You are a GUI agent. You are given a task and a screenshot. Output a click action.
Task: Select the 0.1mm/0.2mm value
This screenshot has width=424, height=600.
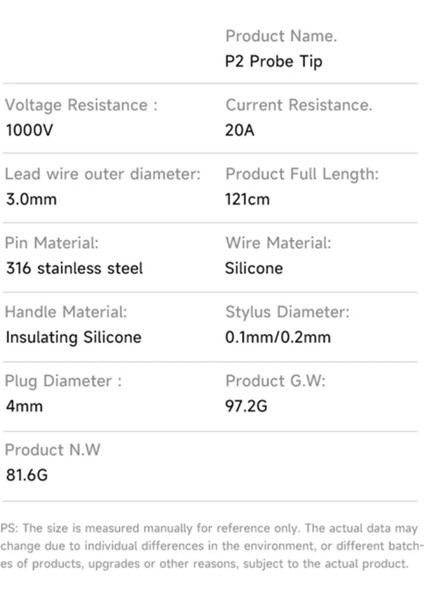coord(278,337)
